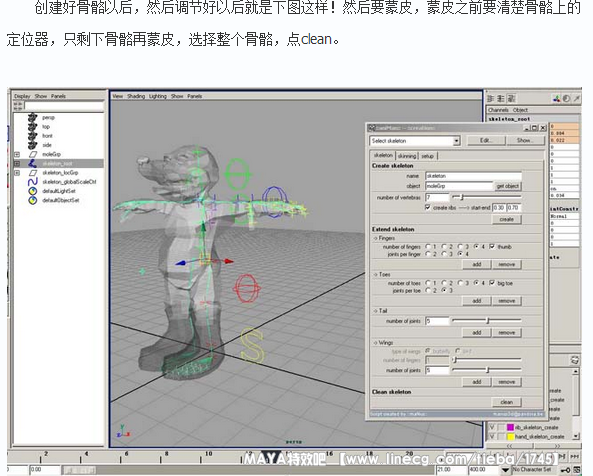
Task: Toggle visibility V of rib_skeleton_create layer
Action: point(492,427)
